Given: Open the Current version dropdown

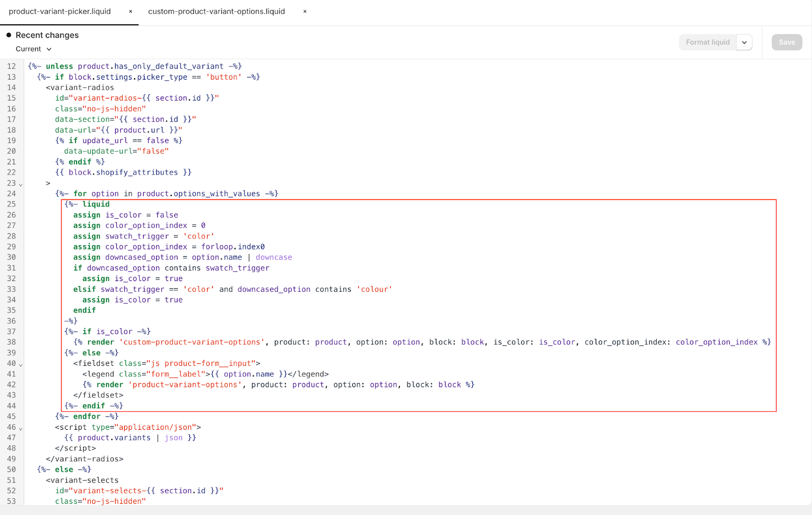Looking at the screenshot, I should [x=33, y=49].
